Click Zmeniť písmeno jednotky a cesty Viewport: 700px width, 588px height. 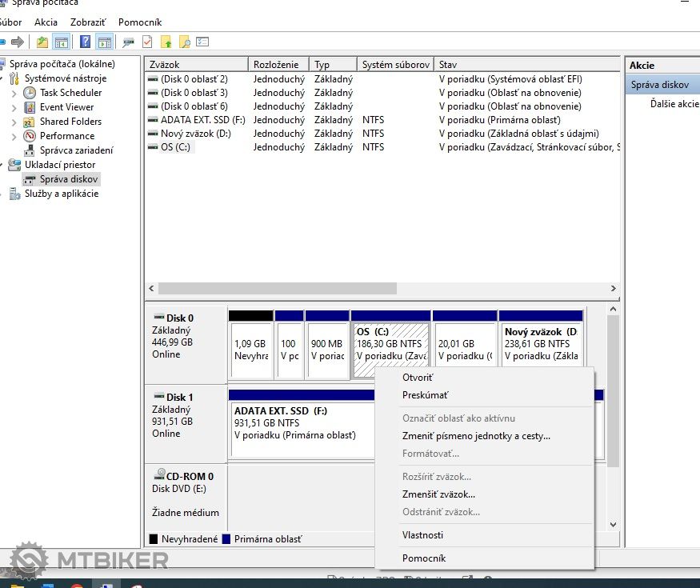pos(476,436)
